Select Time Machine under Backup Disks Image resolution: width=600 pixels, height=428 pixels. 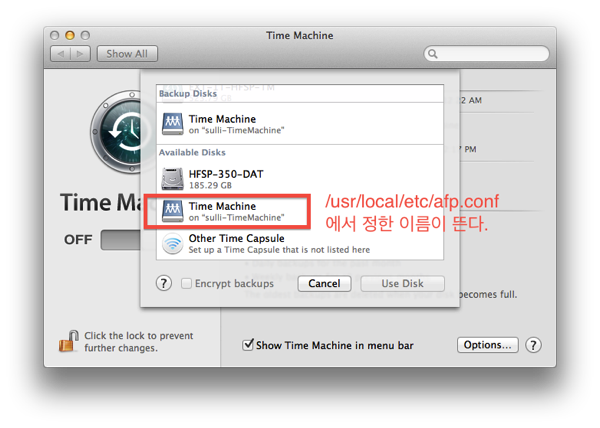click(x=300, y=124)
